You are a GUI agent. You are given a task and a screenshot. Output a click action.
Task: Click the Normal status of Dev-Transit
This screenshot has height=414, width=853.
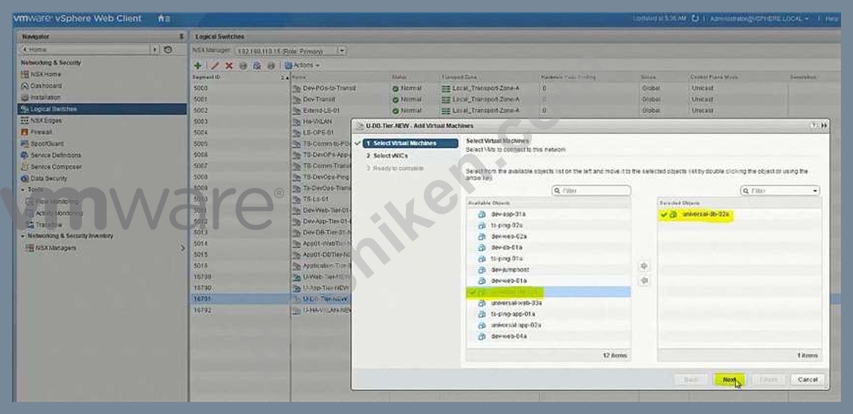click(407, 100)
